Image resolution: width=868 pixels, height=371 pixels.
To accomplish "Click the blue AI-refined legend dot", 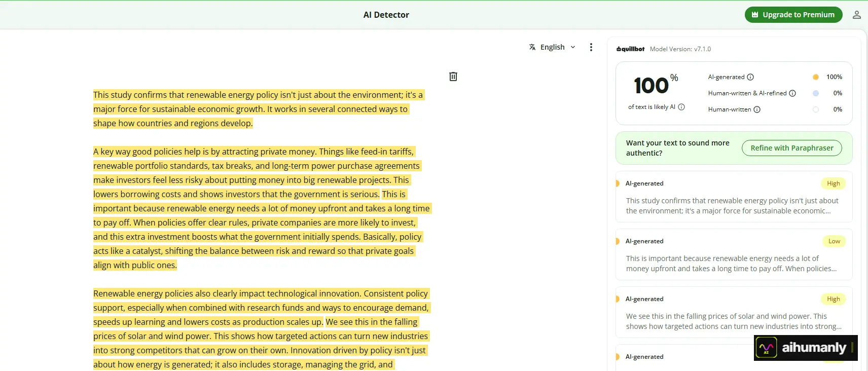I will pyautogui.click(x=816, y=93).
